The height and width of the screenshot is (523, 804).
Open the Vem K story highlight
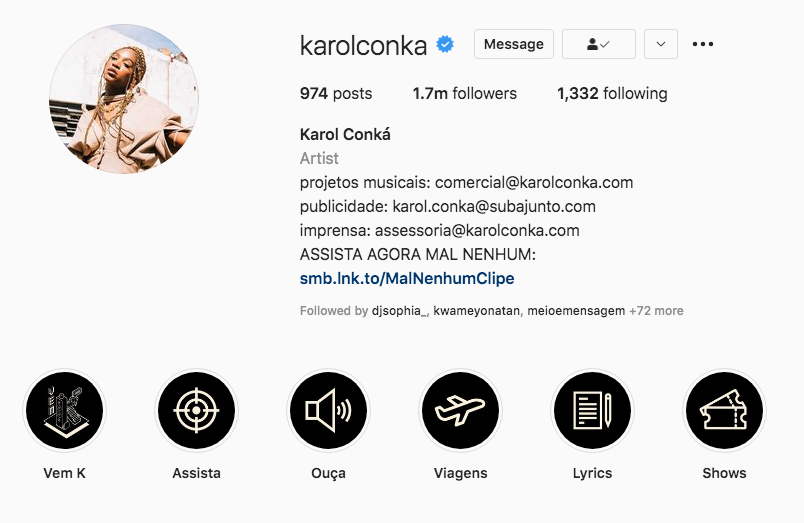click(65, 411)
